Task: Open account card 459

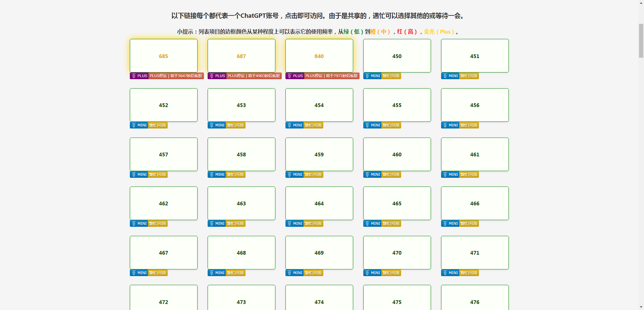Action: (x=319, y=154)
